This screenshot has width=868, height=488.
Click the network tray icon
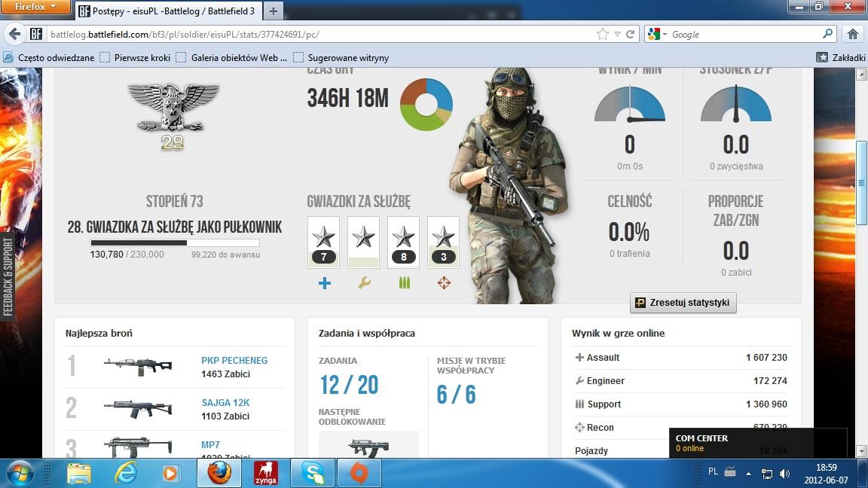click(767, 474)
